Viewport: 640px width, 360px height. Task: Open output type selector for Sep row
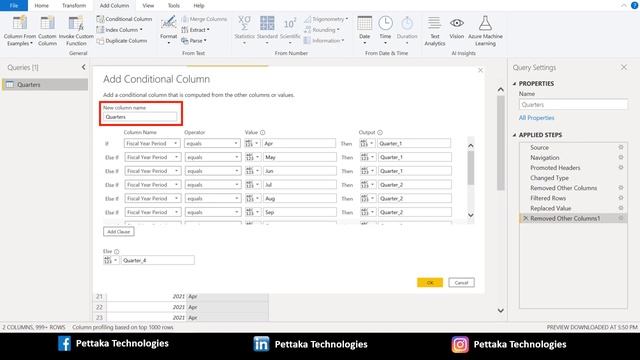click(x=368, y=212)
